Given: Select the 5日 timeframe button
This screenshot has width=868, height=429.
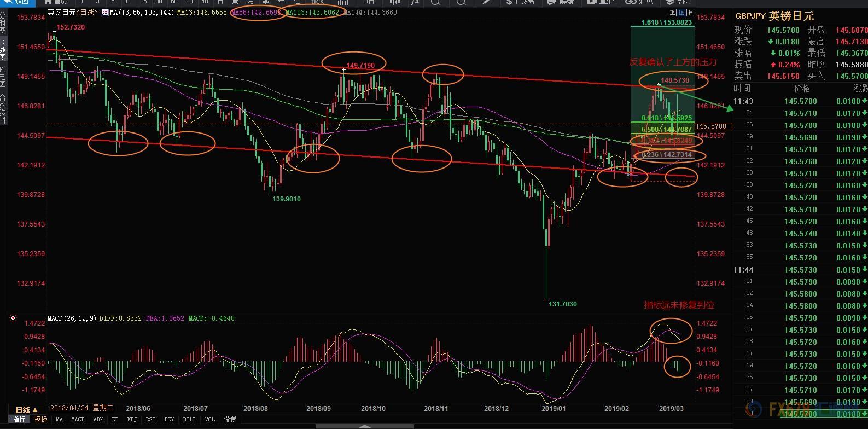Looking at the screenshot, I should click(370, 2).
